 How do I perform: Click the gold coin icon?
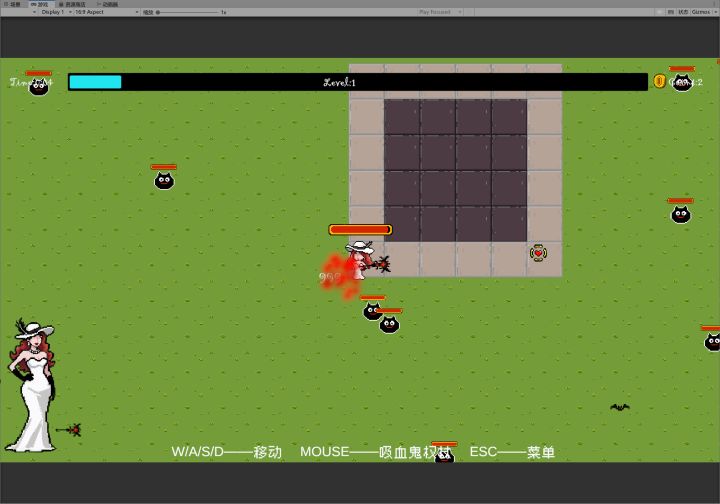click(659, 82)
